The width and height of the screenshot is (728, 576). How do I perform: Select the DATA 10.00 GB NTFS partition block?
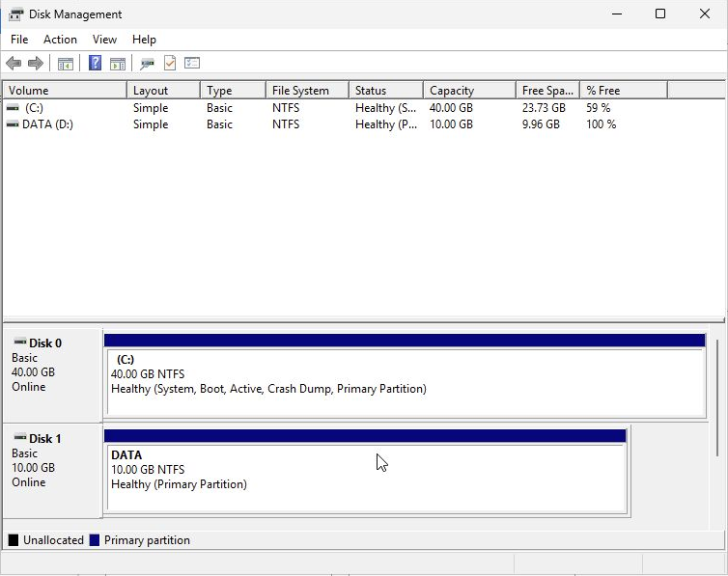click(365, 471)
